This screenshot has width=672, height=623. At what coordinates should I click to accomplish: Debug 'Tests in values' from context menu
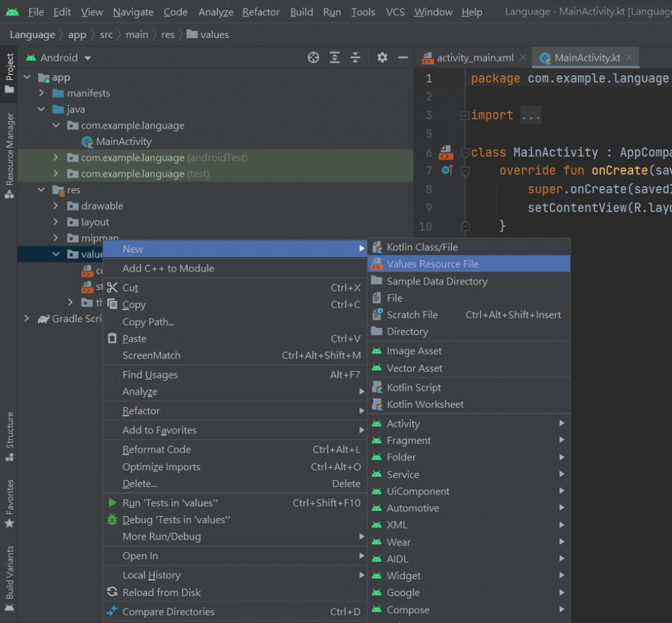click(235, 519)
